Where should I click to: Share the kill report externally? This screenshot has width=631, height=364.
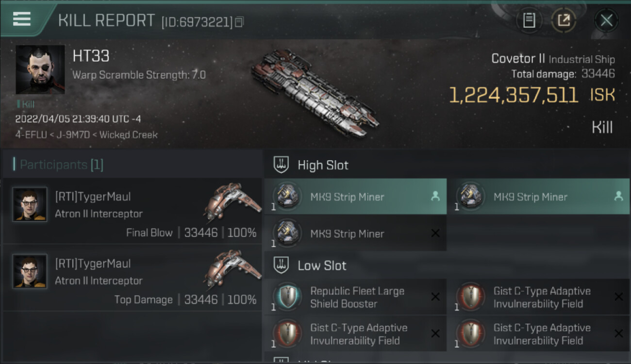(x=564, y=20)
